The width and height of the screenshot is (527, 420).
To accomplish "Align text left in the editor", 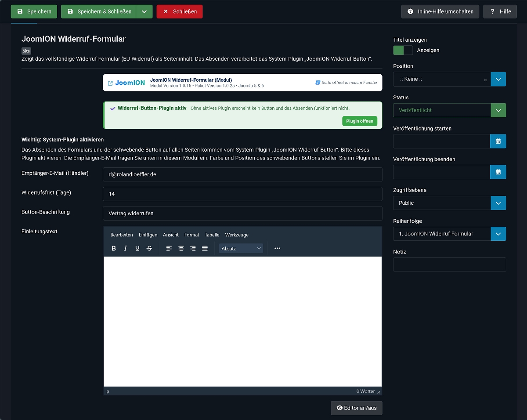I will pyautogui.click(x=169, y=248).
